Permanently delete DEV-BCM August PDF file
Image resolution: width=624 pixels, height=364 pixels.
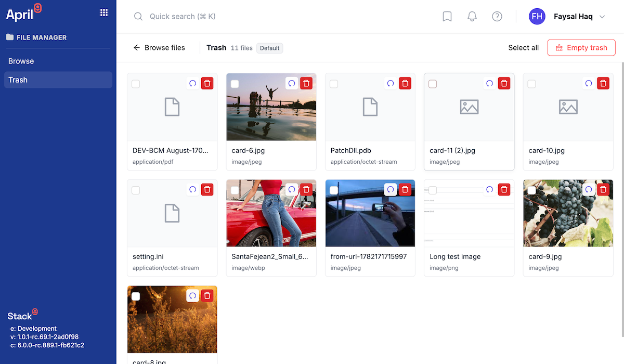point(207,83)
